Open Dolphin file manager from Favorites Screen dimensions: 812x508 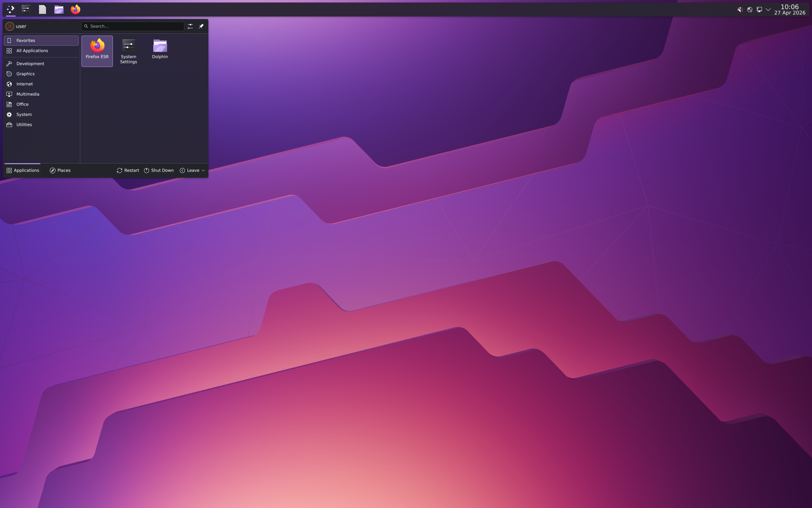click(x=160, y=51)
